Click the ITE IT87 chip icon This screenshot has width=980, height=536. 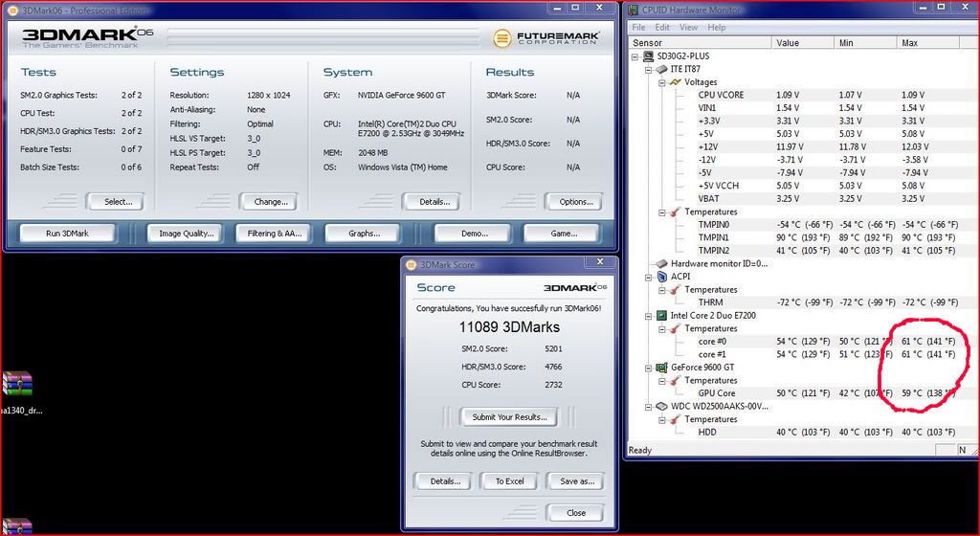point(662,69)
